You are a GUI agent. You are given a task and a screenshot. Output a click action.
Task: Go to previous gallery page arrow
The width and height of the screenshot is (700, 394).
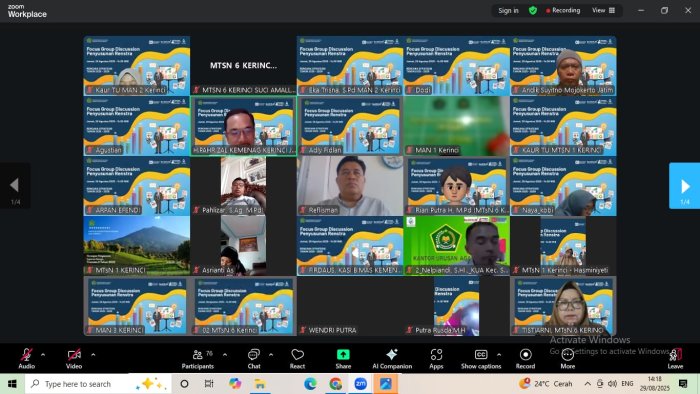point(15,186)
